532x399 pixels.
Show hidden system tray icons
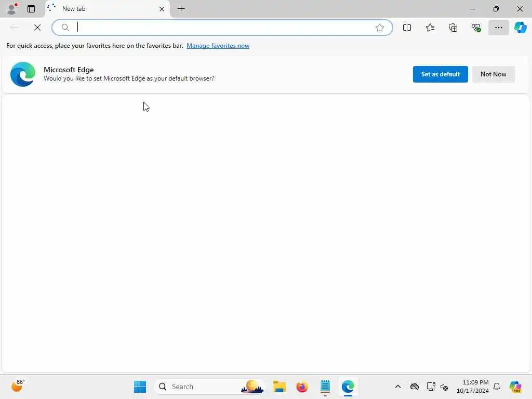click(397, 387)
